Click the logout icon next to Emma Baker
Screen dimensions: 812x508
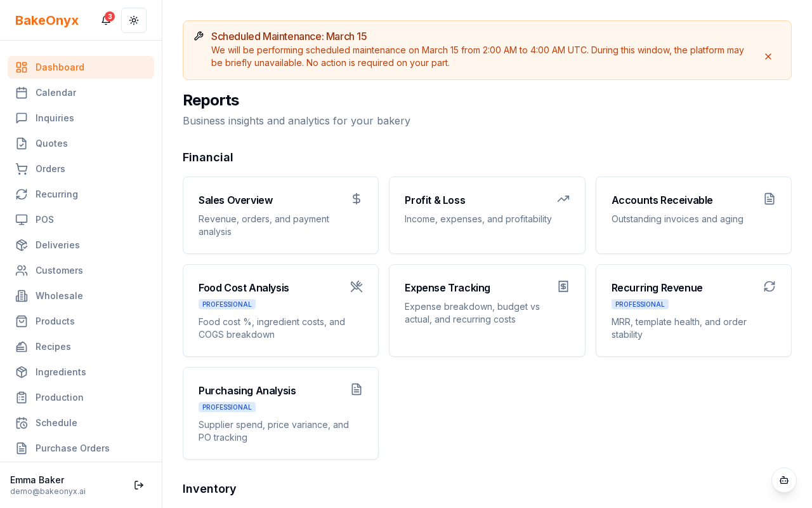click(139, 485)
